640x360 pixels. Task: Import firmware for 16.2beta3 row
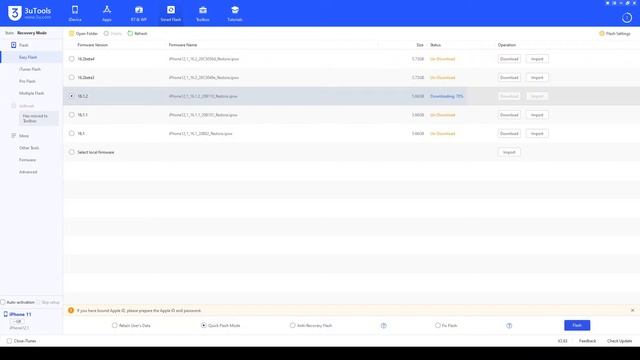coord(537,77)
